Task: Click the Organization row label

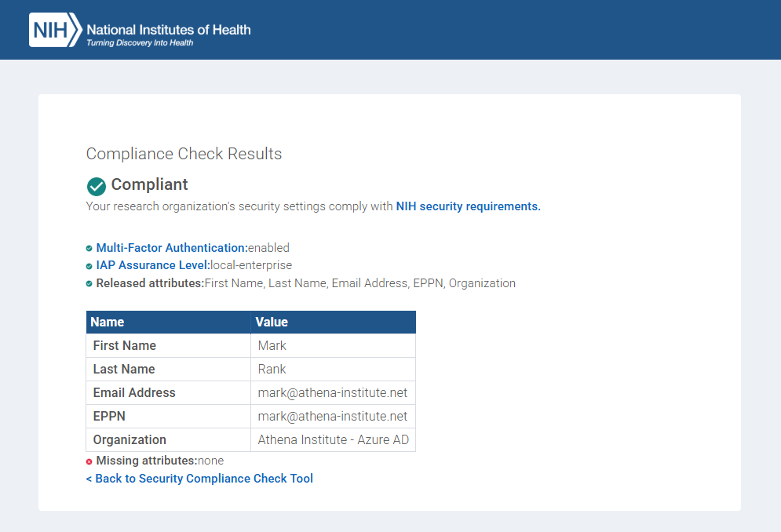Action: [x=130, y=439]
